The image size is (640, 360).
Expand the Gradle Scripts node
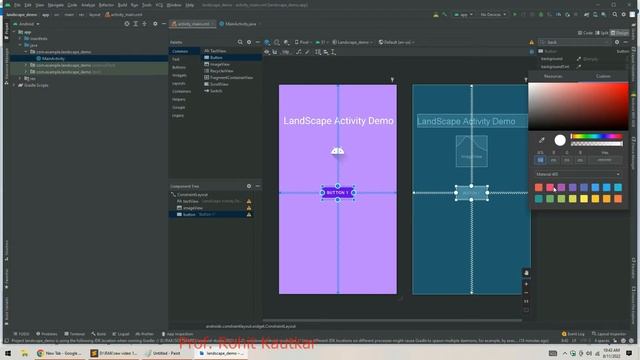(x=14, y=85)
